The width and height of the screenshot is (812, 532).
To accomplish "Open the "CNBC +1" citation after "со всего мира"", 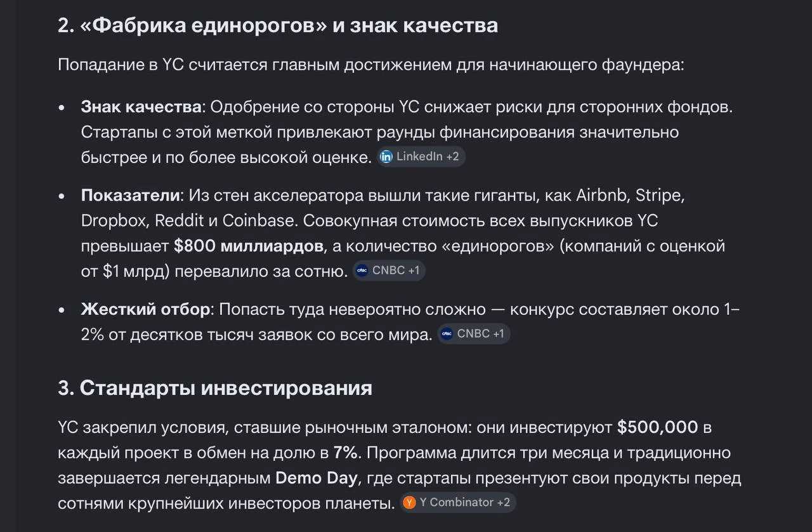I will 474,334.
